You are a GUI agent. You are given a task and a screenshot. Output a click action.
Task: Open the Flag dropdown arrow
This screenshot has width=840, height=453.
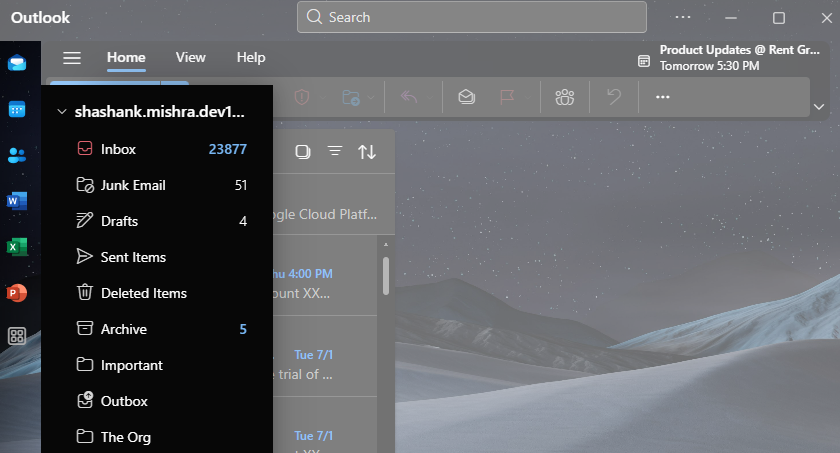[528, 97]
